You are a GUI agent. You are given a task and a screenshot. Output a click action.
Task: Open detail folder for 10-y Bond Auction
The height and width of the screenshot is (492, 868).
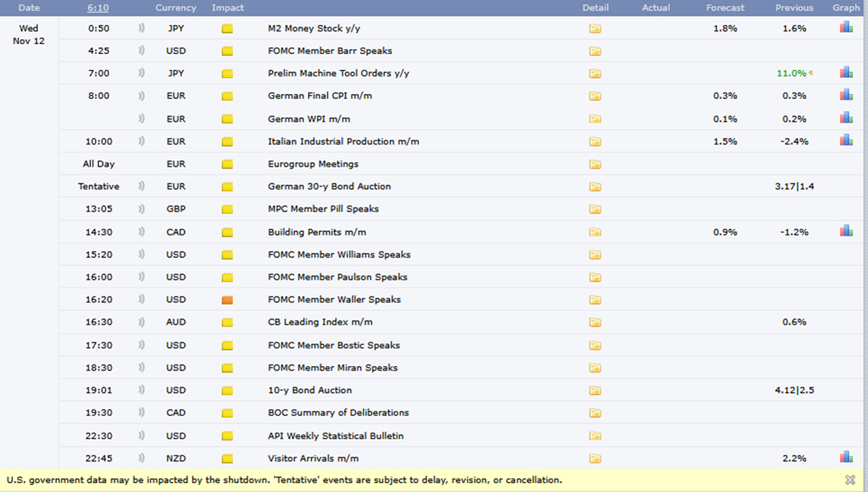coord(595,390)
